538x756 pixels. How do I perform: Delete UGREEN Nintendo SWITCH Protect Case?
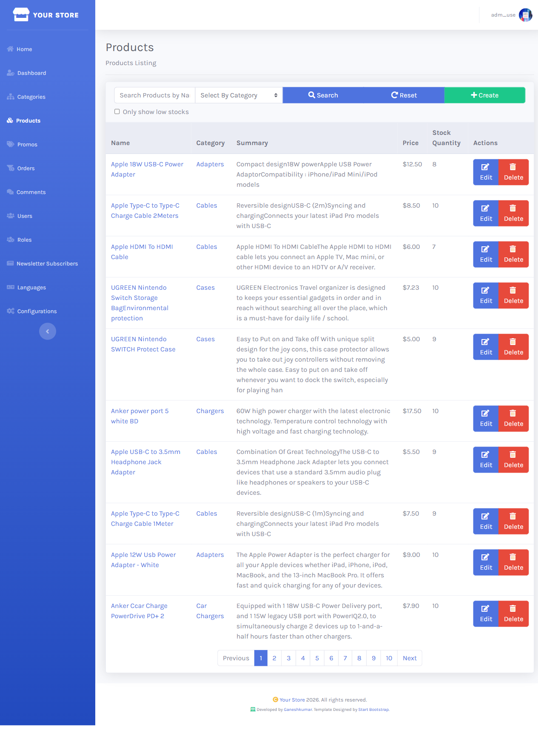pos(513,347)
